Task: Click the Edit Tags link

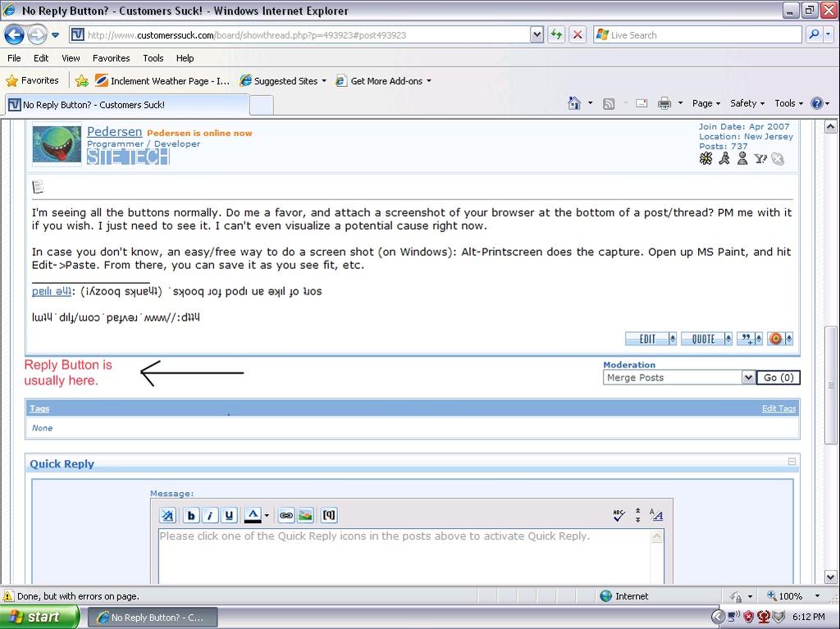Action: [x=778, y=408]
